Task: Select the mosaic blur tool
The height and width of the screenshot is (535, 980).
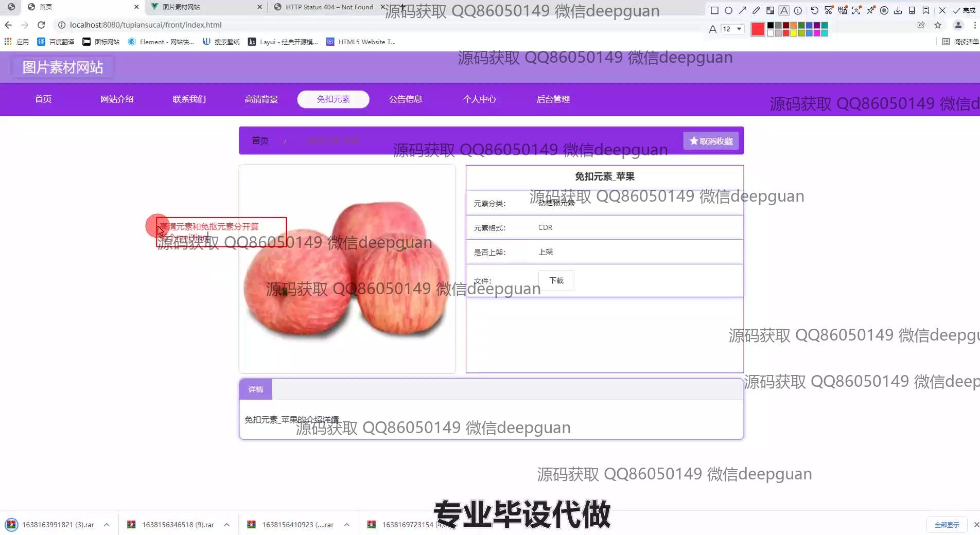Action: 770,10
